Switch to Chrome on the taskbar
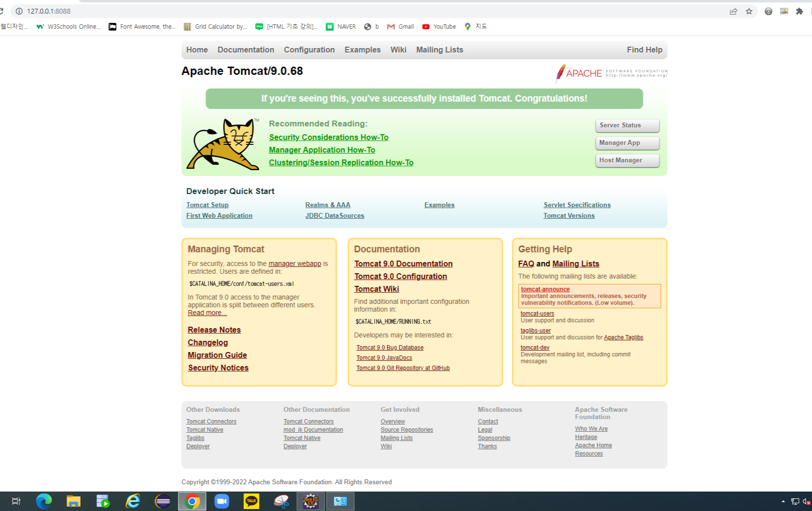The height and width of the screenshot is (511, 812). (x=192, y=501)
